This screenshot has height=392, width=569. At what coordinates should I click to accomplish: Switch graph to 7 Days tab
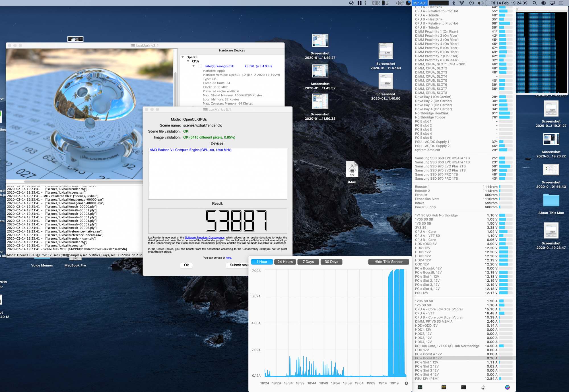tap(308, 262)
